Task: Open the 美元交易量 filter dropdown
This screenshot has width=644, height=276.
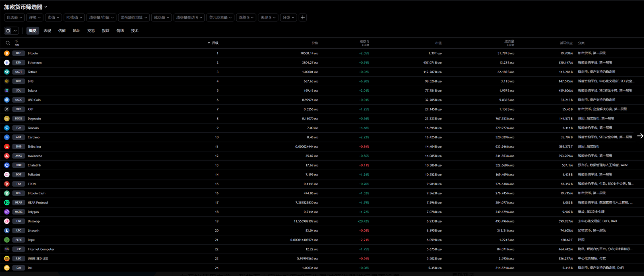Action: [220, 17]
